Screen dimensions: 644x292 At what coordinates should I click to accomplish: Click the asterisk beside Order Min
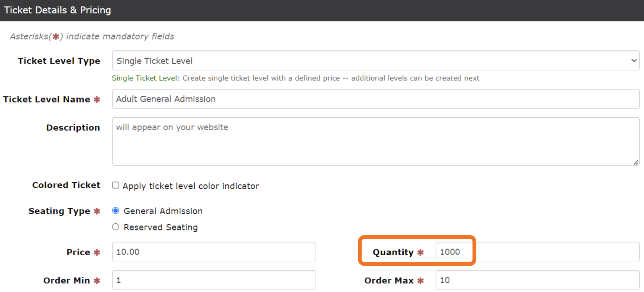tap(97, 280)
